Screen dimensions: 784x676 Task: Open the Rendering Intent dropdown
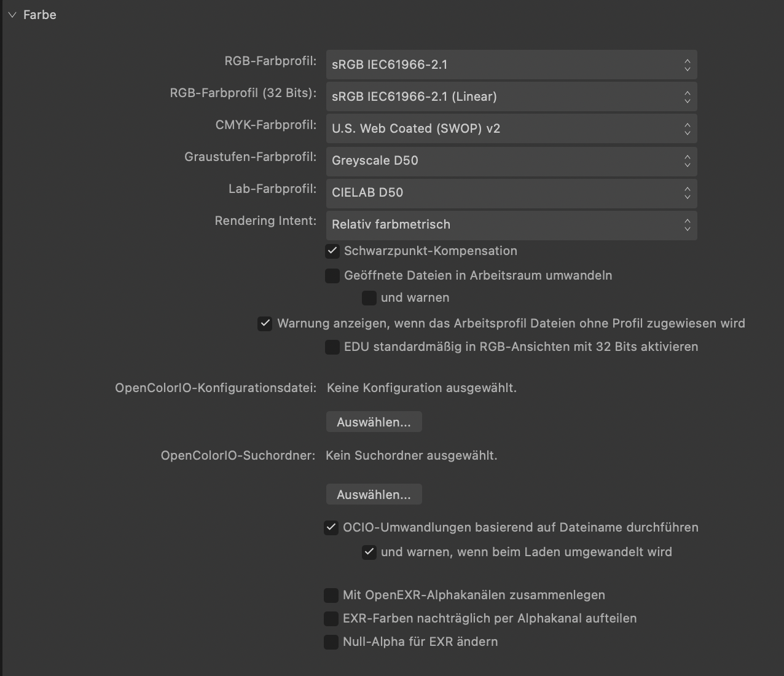tap(511, 224)
